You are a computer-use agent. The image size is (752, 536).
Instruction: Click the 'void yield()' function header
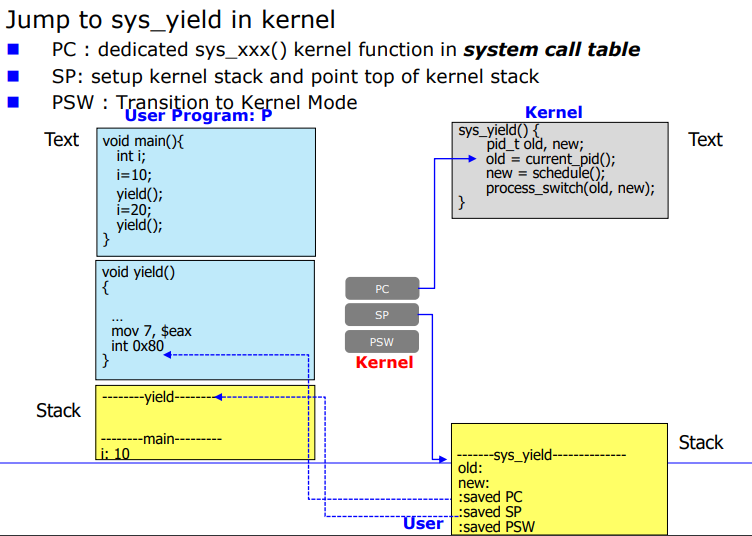pyautogui.click(x=138, y=272)
